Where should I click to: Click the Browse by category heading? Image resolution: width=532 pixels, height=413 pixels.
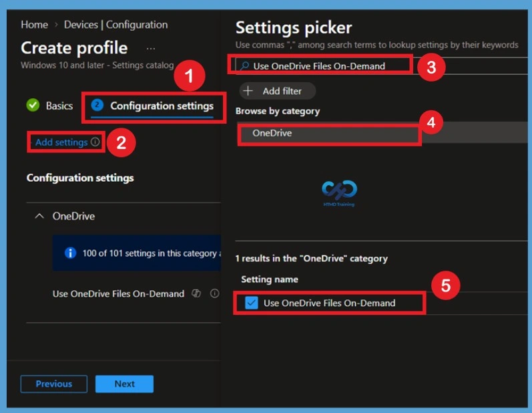(278, 111)
